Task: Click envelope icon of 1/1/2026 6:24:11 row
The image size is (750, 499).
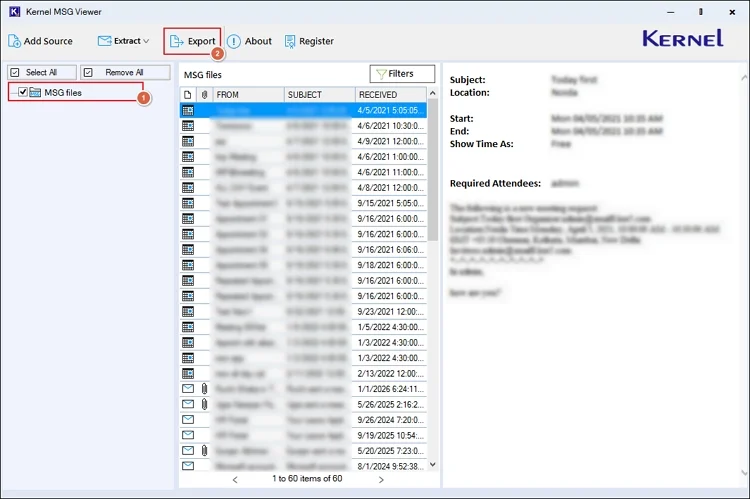Action: pyautogui.click(x=188, y=388)
